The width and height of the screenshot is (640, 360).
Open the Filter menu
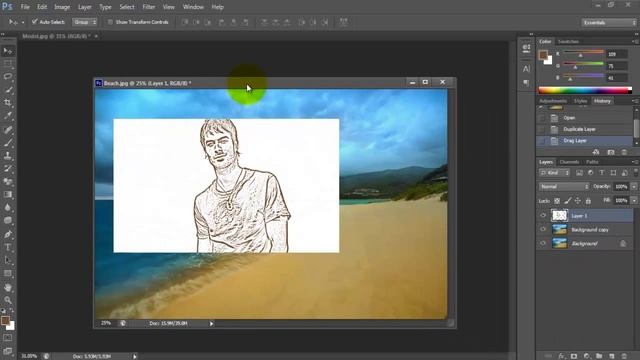pyautogui.click(x=149, y=7)
